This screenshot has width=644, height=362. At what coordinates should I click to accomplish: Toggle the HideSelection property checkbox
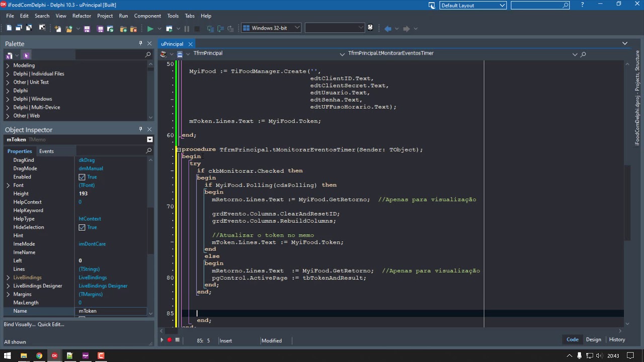click(82, 227)
